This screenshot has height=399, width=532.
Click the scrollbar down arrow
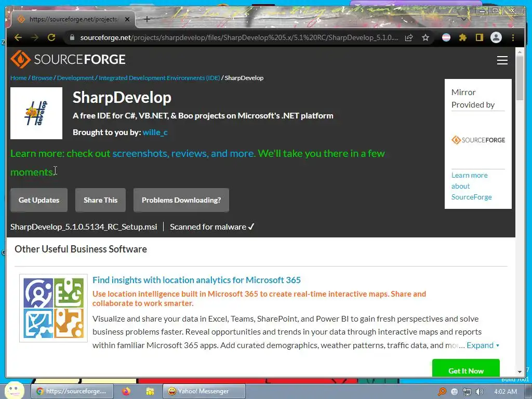click(520, 372)
